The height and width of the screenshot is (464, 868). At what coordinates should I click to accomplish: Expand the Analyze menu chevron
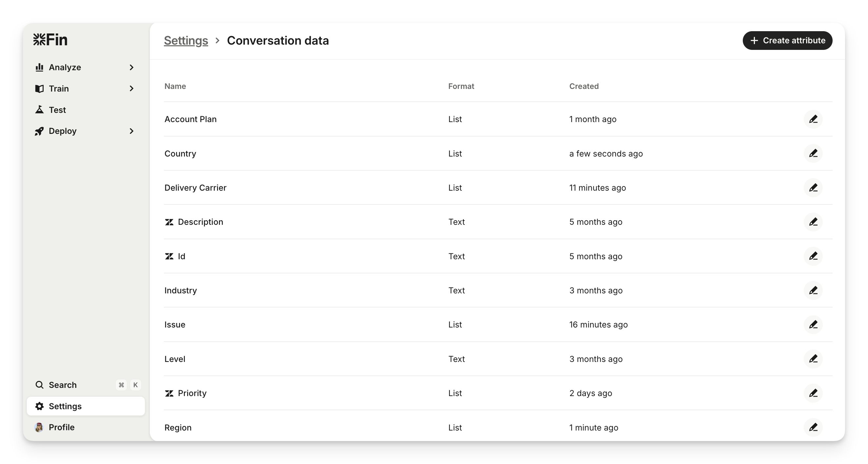[x=131, y=68]
